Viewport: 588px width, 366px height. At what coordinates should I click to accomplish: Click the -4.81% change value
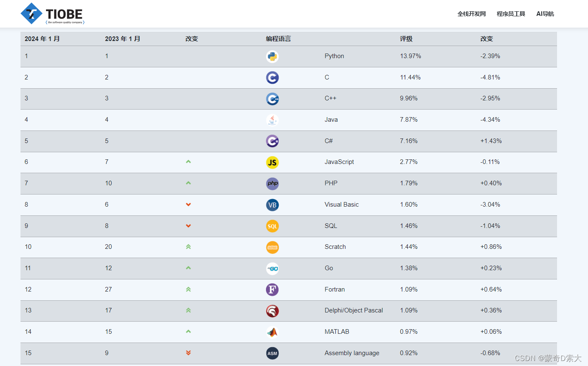(x=490, y=77)
